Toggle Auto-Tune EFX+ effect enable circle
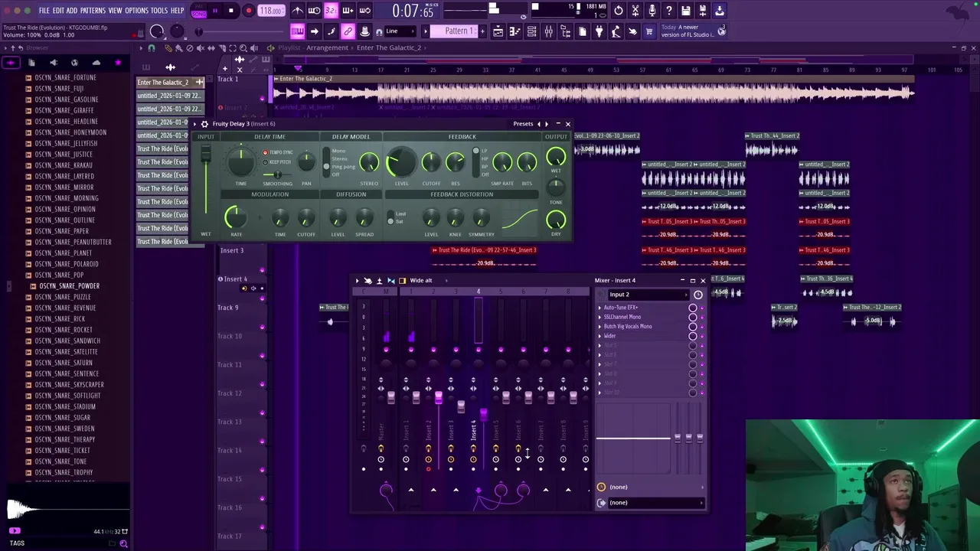Image resolution: width=980 pixels, height=551 pixels. click(693, 308)
